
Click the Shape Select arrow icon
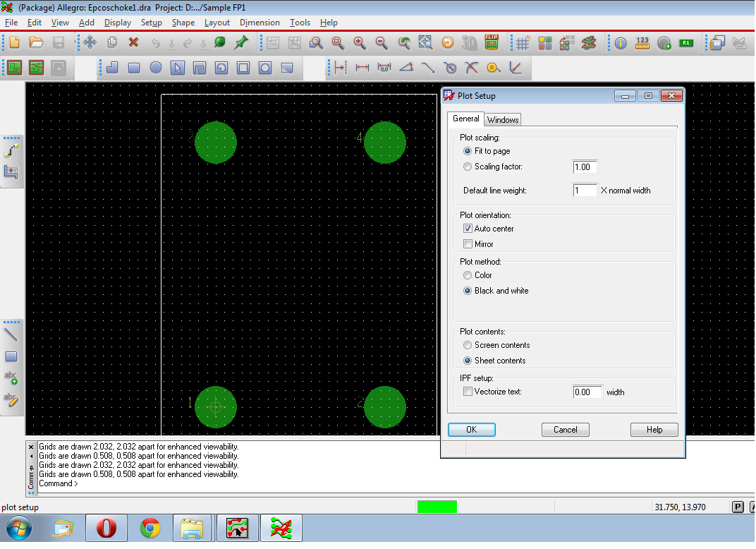point(178,68)
